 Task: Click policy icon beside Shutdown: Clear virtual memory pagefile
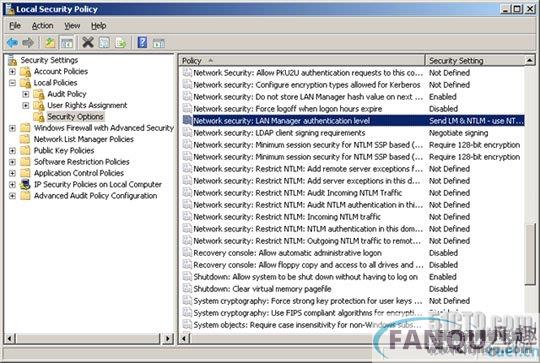[x=187, y=289]
